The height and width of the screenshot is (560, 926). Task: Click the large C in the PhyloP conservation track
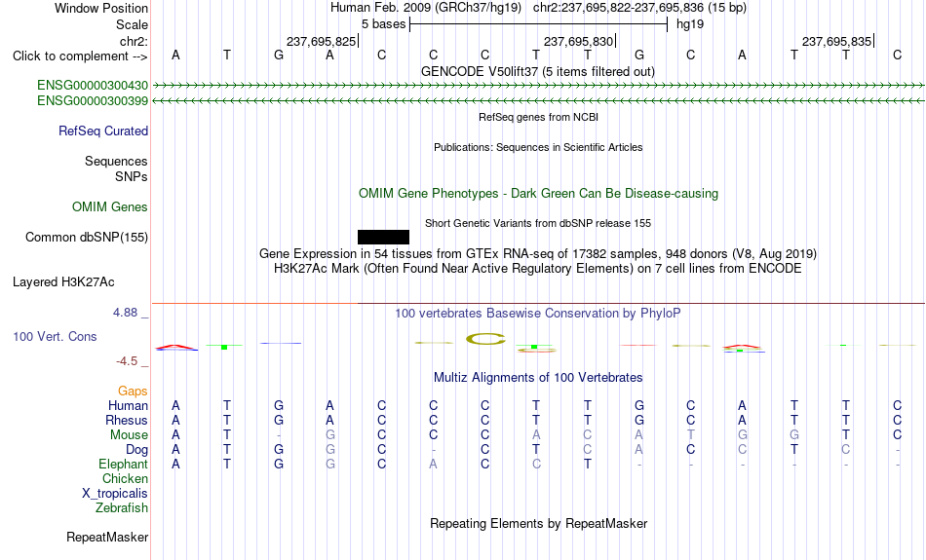(485, 339)
